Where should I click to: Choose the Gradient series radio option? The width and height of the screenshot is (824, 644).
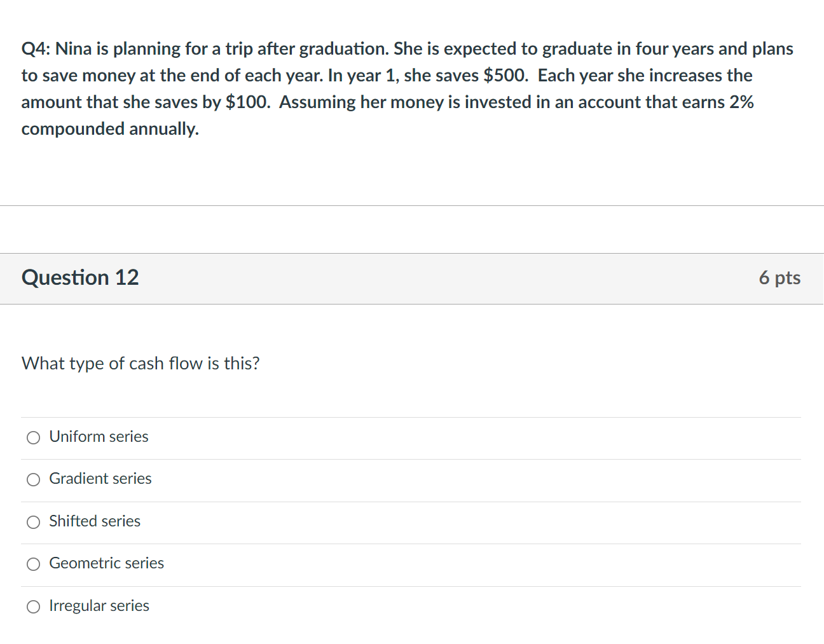click(x=33, y=479)
